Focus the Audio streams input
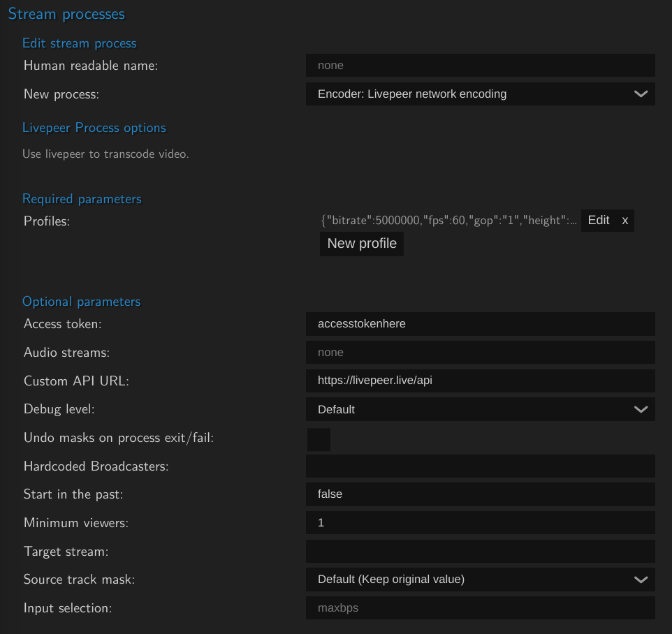Viewport: 672px width, 634px height. click(480, 353)
